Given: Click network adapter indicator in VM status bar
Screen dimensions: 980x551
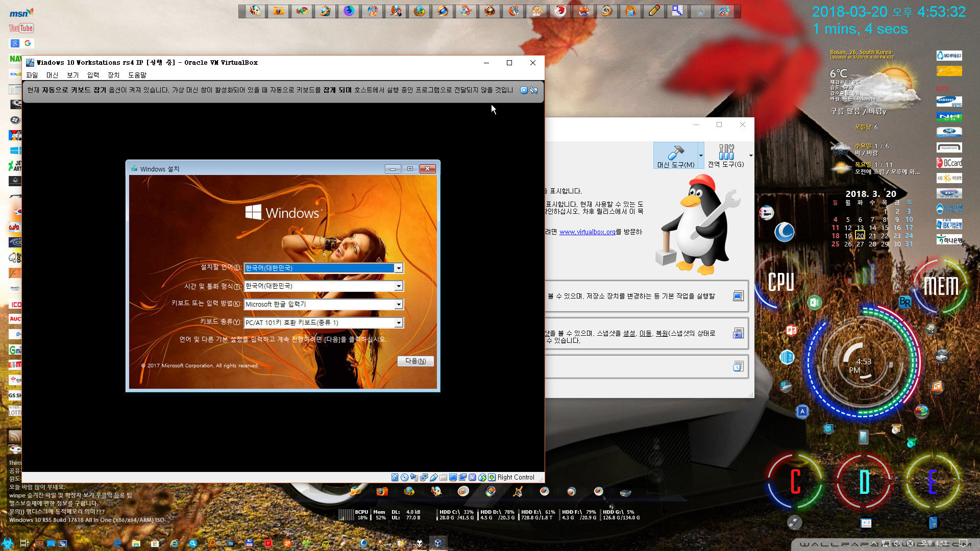Looking at the screenshot, I should pos(424,478).
